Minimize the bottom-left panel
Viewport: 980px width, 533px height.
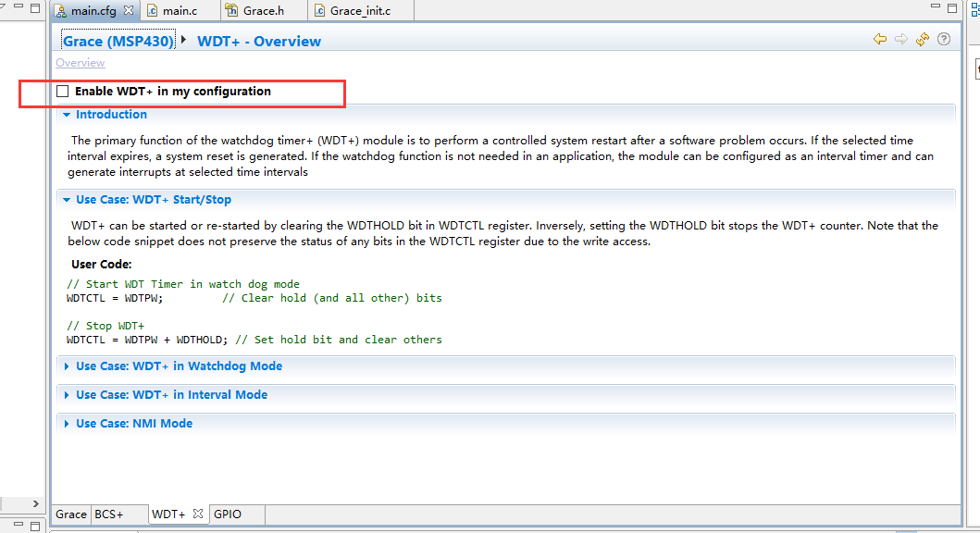point(19,525)
